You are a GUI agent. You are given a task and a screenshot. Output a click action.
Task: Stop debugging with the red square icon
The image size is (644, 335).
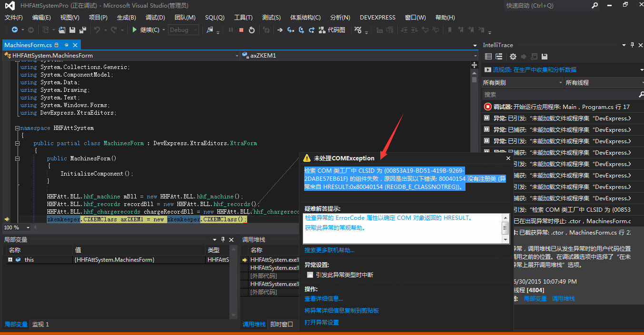pyautogui.click(x=241, y=30)
